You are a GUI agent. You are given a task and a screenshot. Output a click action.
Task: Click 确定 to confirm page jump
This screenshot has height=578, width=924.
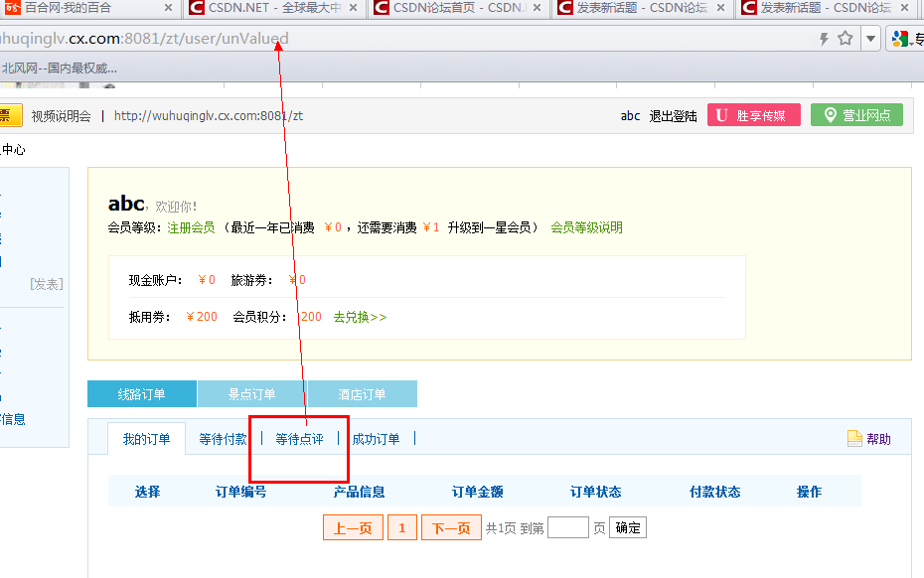[x=628, y=527]
